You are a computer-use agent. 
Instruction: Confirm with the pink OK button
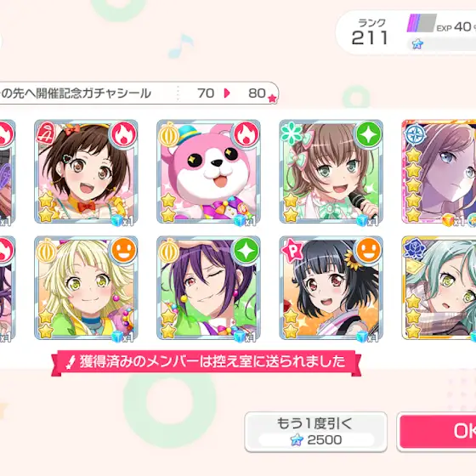(437, 432)
